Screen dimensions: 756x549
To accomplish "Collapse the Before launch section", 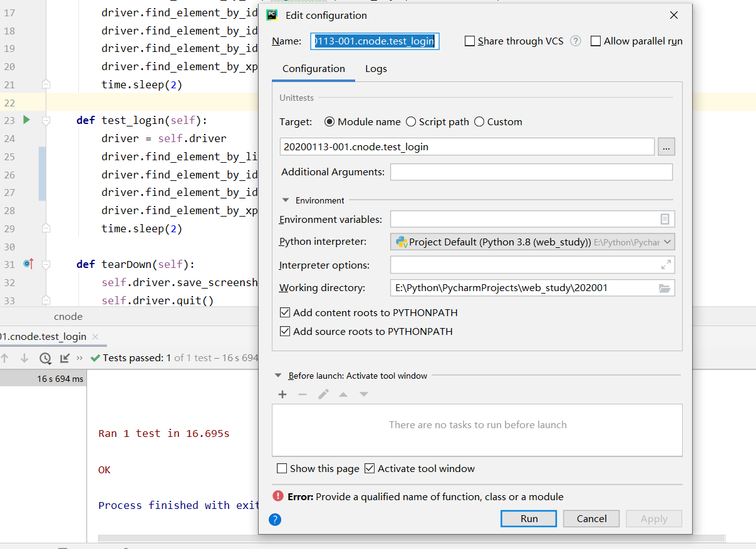I will 278,376.
